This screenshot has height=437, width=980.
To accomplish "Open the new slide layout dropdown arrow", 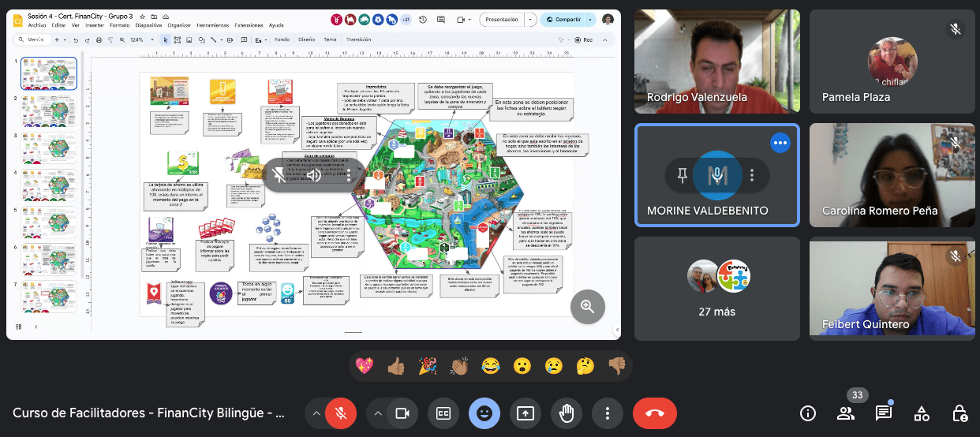I will click(65, 39).
